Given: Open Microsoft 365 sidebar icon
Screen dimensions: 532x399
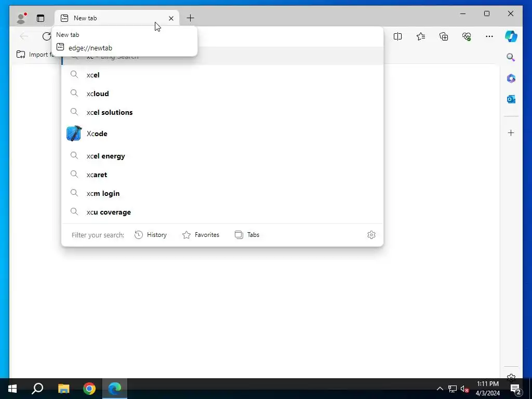Looking at the screenshot, I should tap(511, 78).
